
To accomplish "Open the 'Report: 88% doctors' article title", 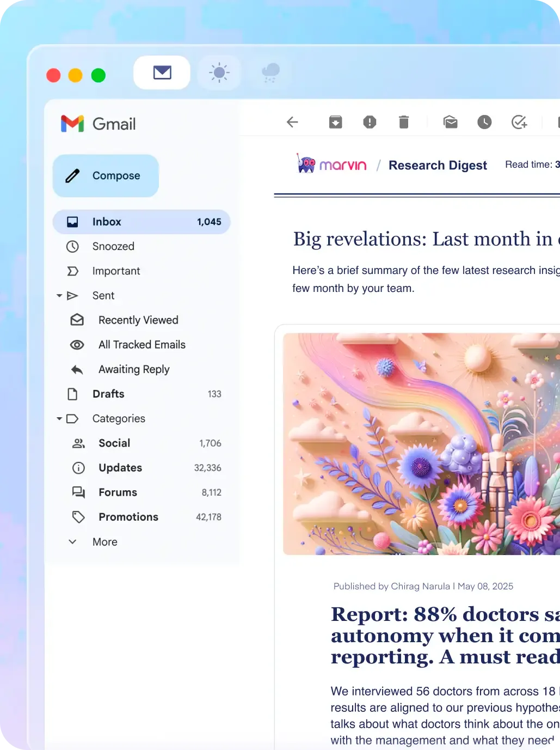I will tap(445, 635).
